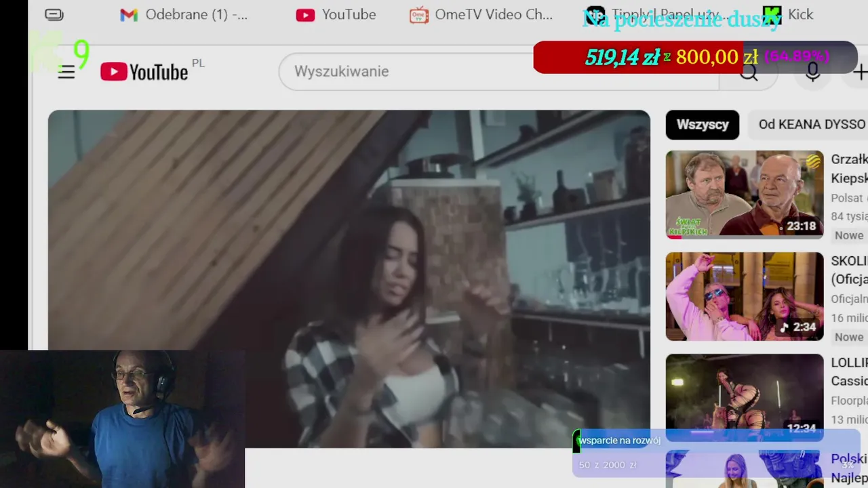Viewport: 868px width, 488px height.
Task: Start voice search with microphone icon
Action: [812, 72]
